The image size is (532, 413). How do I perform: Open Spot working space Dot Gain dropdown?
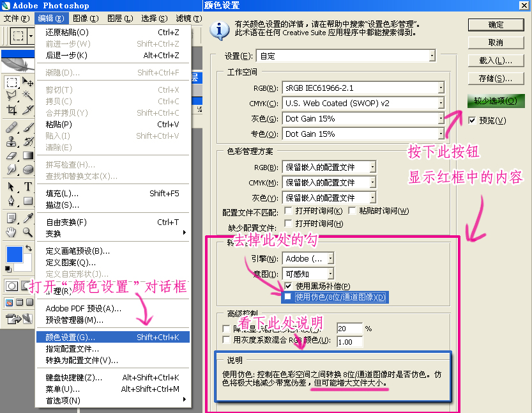tap(363, 134)
